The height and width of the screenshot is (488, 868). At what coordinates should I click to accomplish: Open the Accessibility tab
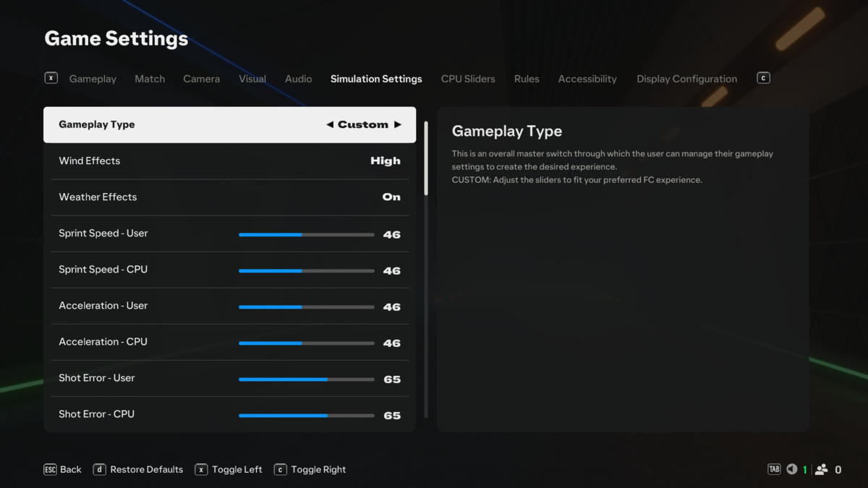(587, 79)
